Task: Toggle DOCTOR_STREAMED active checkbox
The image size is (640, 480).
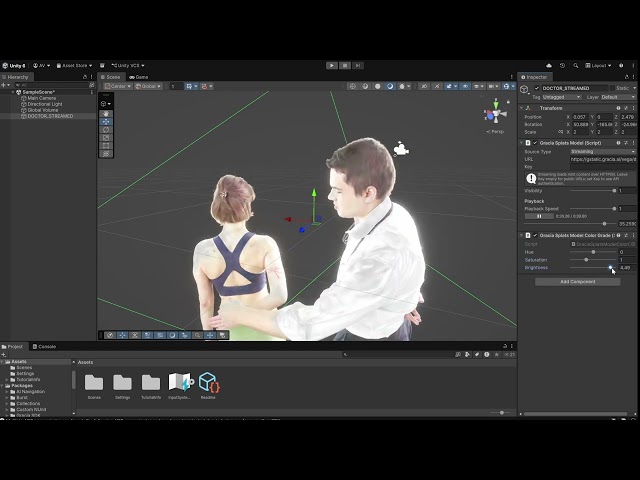Action: click(537, 88)
